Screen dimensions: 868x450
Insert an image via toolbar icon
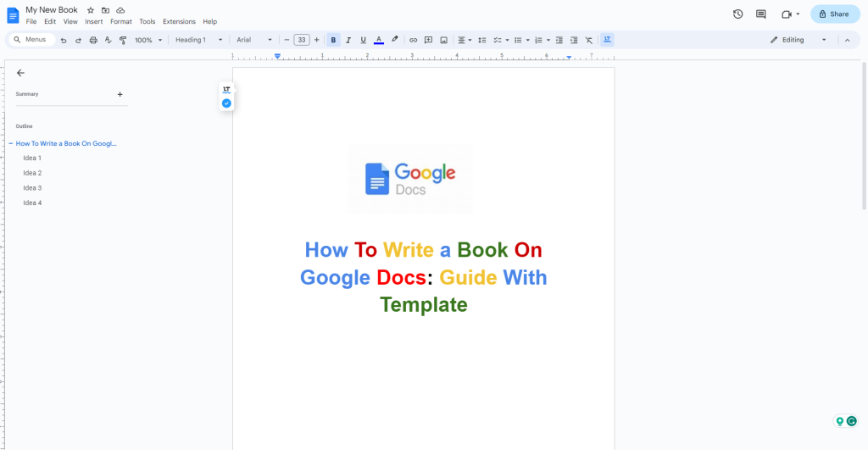click(x=443, y=40)
